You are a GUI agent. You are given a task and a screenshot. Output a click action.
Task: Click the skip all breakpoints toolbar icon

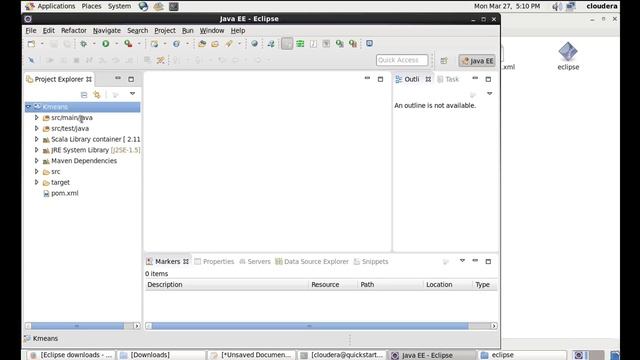(x=31, y=60)
